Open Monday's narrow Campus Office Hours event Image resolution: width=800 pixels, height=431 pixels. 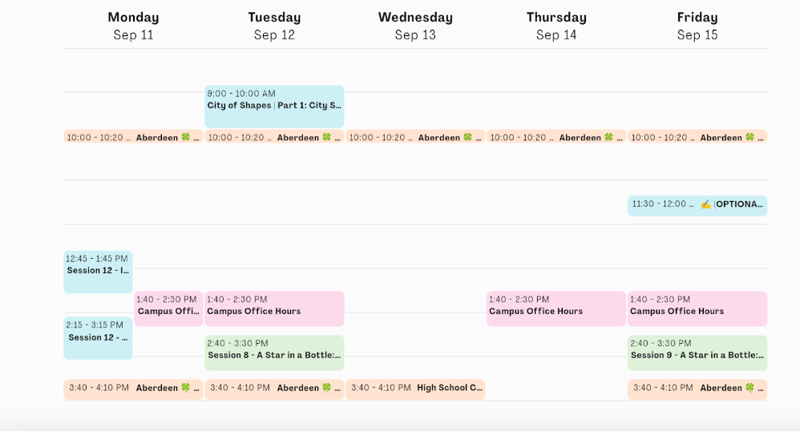[169, 308]
